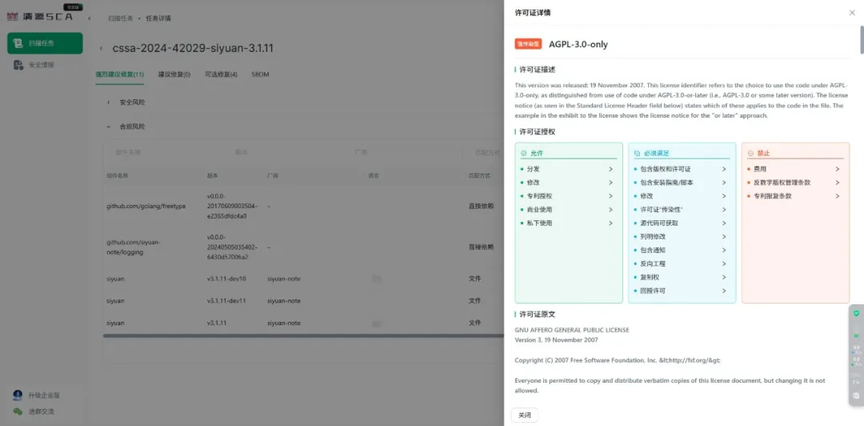This screenshot has width=864, height=426.
Task: Go back using arrow beside task title
Action: click(x=101, y=48)
